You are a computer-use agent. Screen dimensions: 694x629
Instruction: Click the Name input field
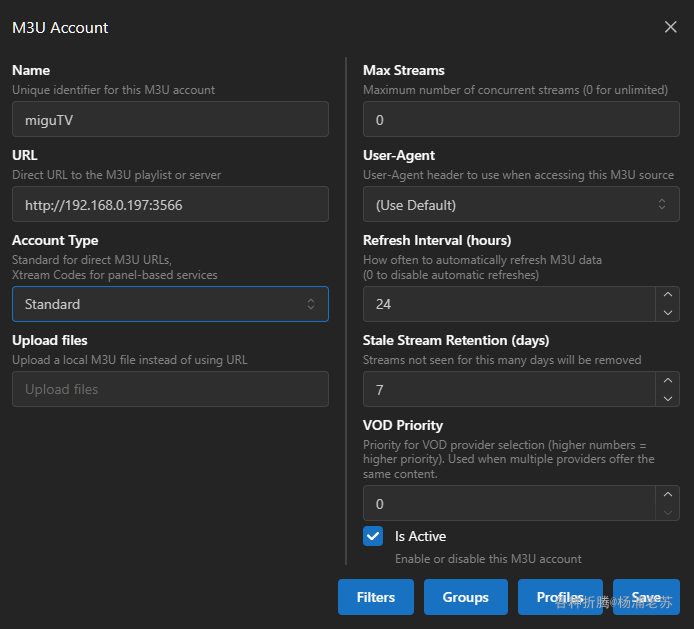(170, 119)
